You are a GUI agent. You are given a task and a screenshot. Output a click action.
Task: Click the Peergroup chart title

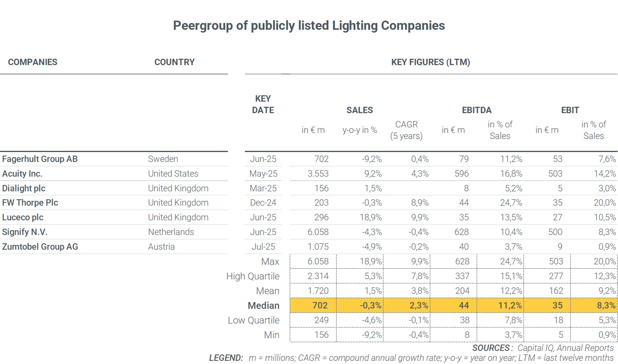click(309, 26)
